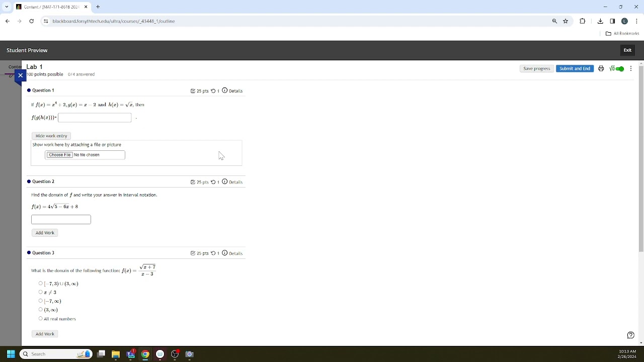Click the browser back arrow
This screenshot has width=644, height=362.
pyautogui.click(x=8, y=21)
